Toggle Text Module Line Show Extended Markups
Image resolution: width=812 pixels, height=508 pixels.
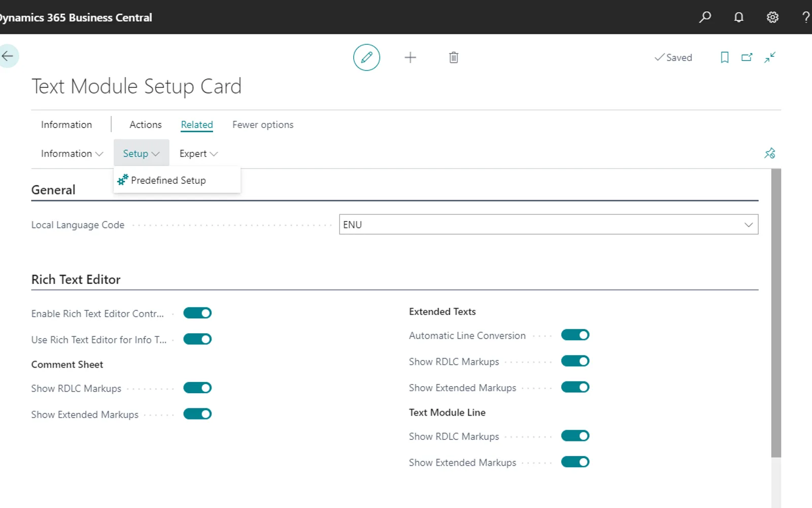575,462
